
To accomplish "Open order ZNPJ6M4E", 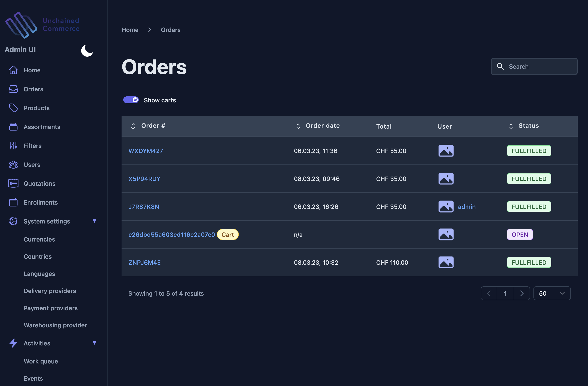I will (x=145, y=262).
